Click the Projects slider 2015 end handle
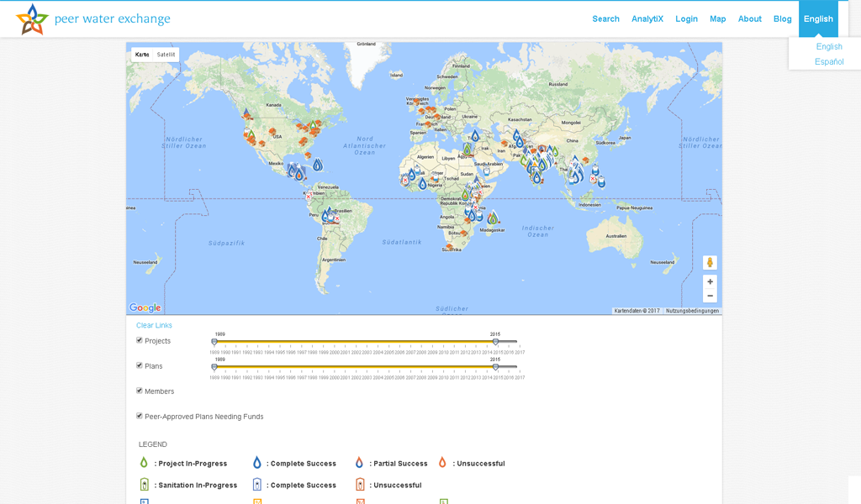This screenshot has width=861, height=504. click(495, 342)
